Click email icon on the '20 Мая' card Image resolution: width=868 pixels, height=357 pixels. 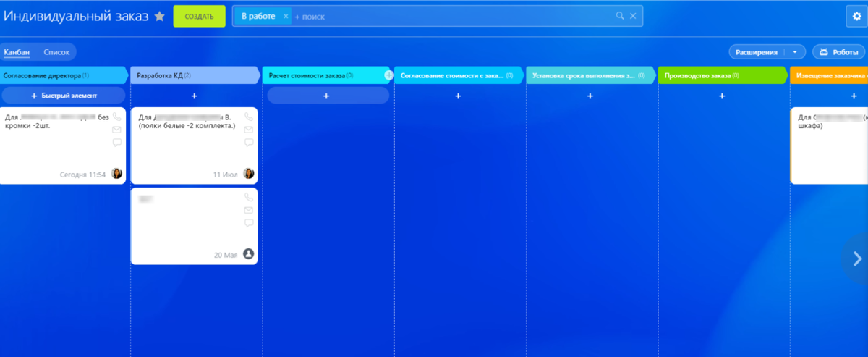(x=249, y=210)
